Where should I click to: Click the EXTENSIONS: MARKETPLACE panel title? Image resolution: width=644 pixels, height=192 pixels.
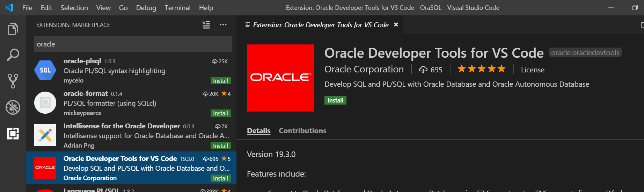click(x=73, y=25)
